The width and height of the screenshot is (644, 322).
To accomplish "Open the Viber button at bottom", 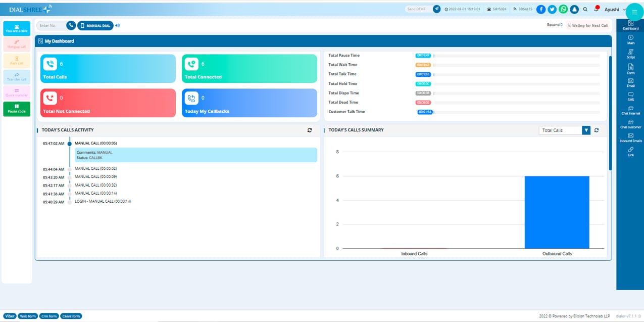I will 10,316.
